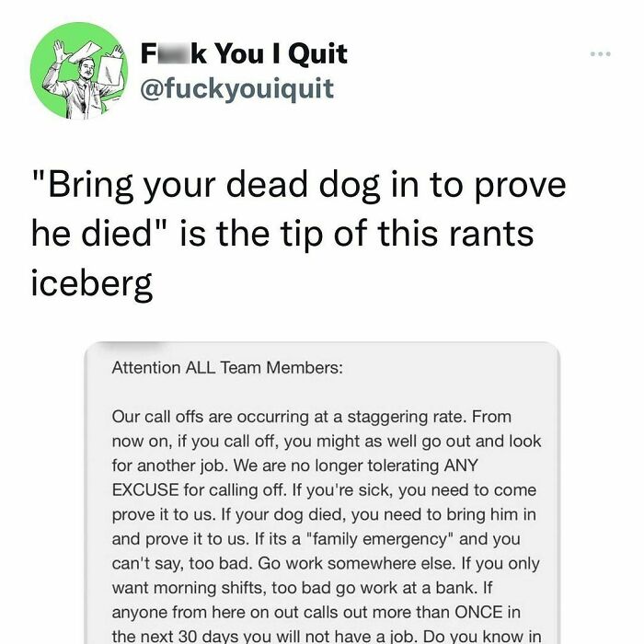Click the word "iceberg" in the tweet
Screen dimensions: 644x644
pyautogui.click(x=91, y=285)
